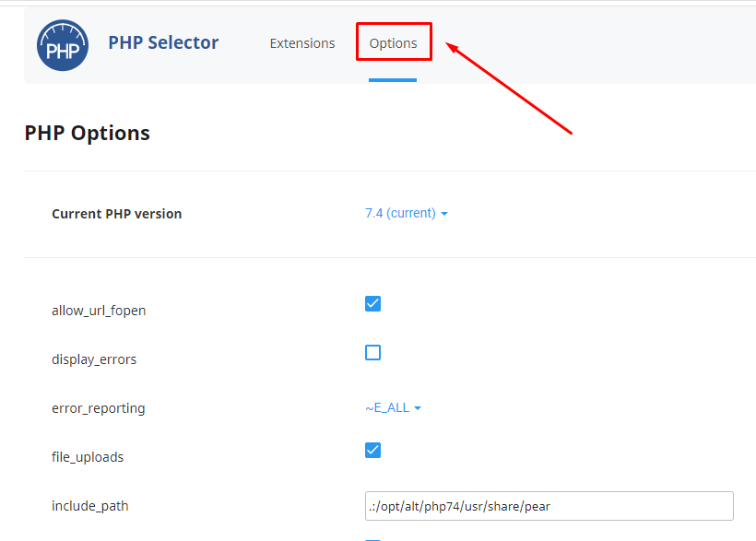Click the 7.4 (current) version link
This screenshot has width=756, height=541.
(x=398, y=213)
